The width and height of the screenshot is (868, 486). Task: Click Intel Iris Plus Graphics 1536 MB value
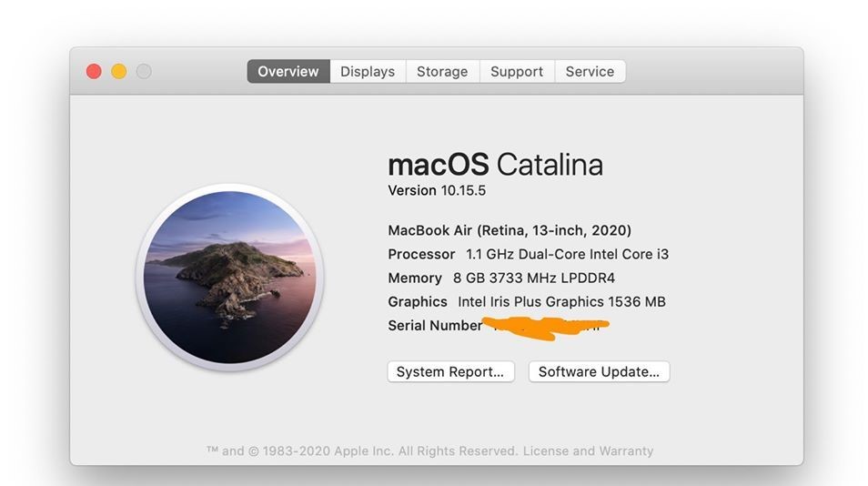click(562, 301)
